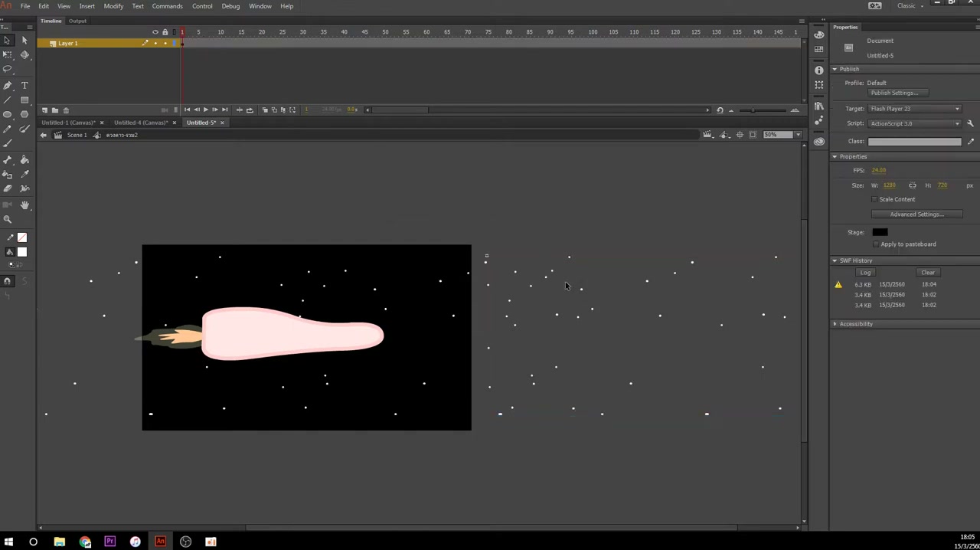Click the Delete layer trash icon

[x=66, y=110]
